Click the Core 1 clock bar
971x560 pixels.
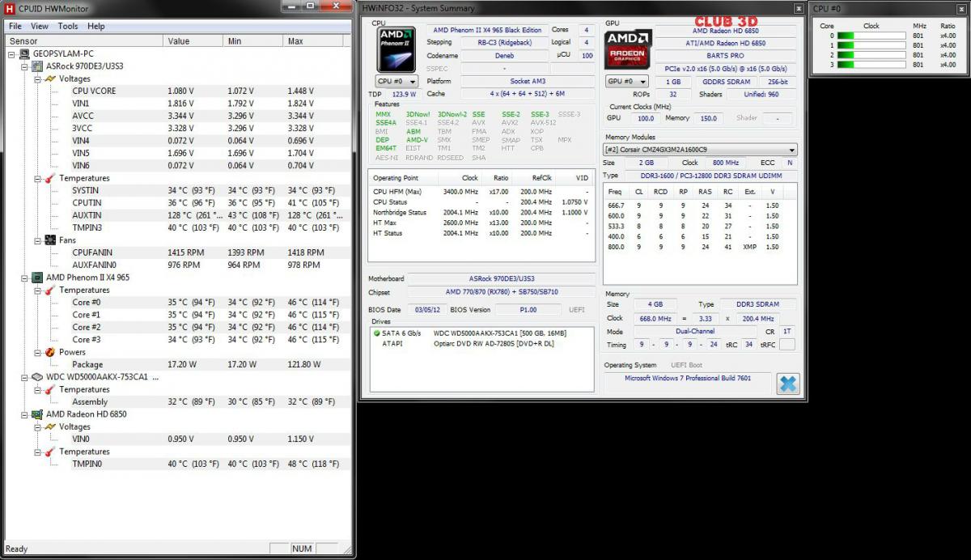pos(871,45)
